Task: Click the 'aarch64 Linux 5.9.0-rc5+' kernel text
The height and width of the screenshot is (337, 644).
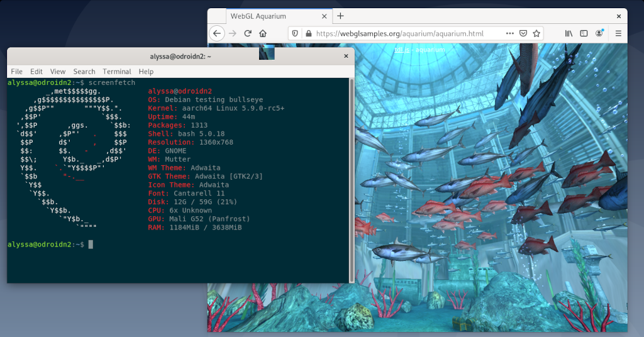Action: [x=233, y=108]
